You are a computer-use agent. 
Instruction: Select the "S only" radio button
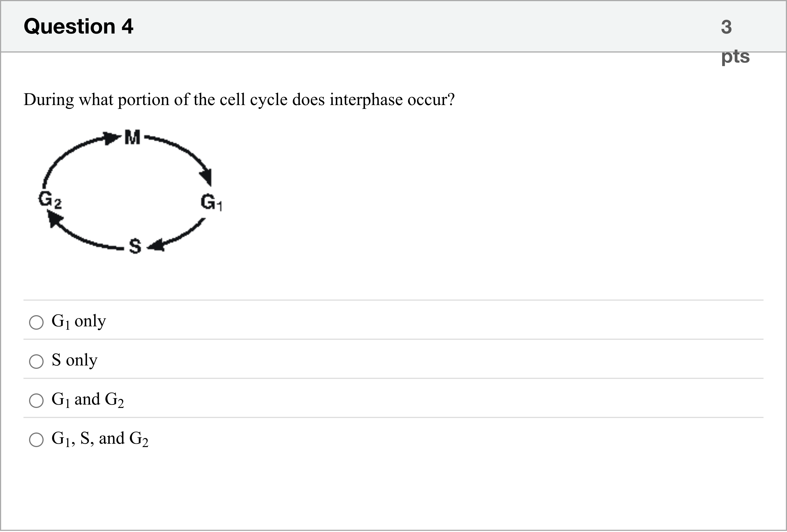[36, 362]
